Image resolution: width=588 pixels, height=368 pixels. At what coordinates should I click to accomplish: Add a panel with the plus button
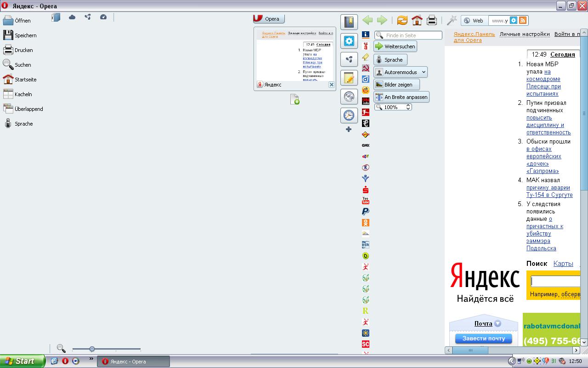[x=349, y=129]
